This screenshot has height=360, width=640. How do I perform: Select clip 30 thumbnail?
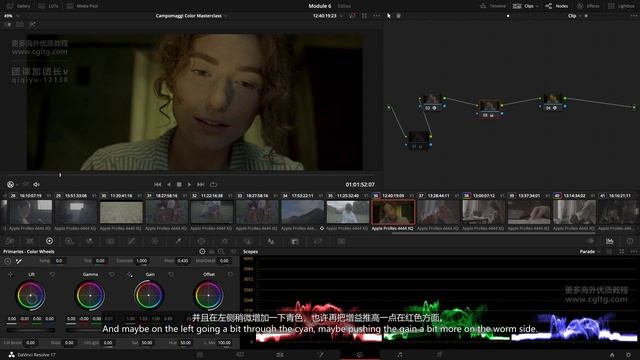pyautogui.click(x=121, y=212)
